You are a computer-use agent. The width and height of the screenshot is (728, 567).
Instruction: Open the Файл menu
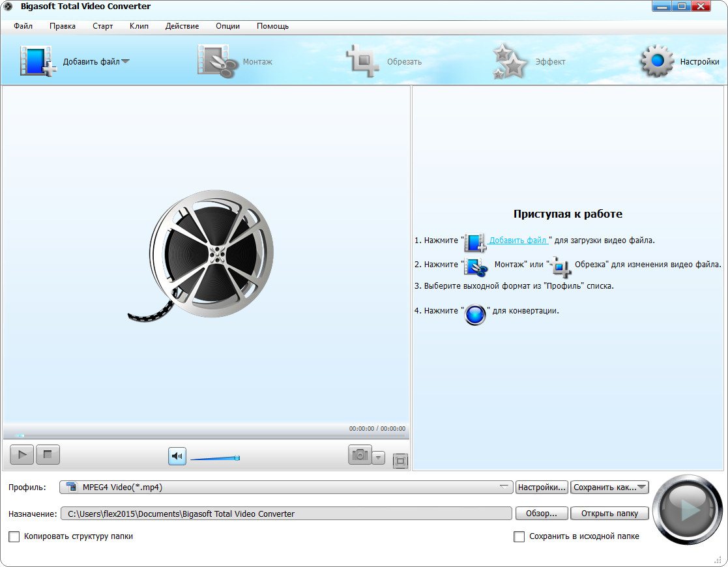pos(23,26)
